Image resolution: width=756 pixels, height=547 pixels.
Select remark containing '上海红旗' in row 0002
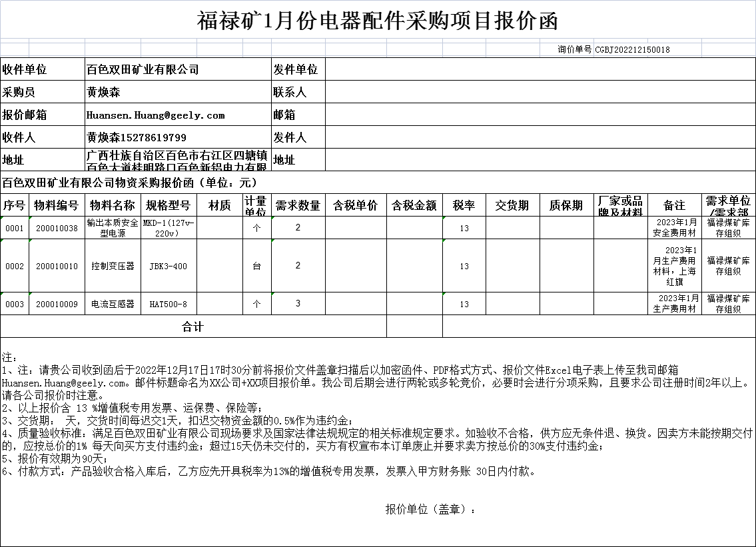point(675,267)
